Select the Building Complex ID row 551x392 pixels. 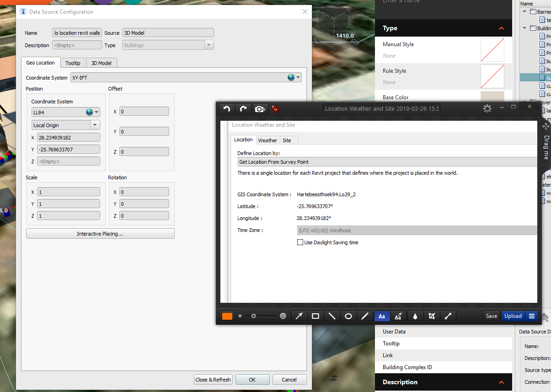coord(444,367)
